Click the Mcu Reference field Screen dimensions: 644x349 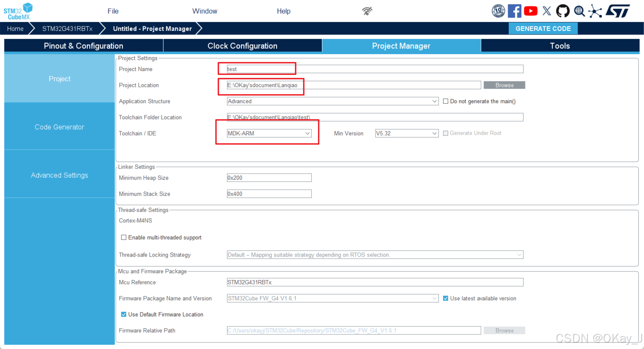pos(375,282)
